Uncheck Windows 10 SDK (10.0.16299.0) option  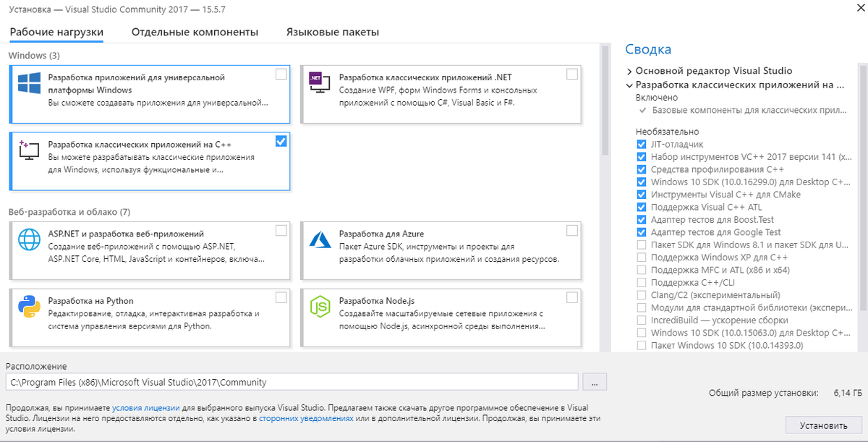click(x=642, y=182)
